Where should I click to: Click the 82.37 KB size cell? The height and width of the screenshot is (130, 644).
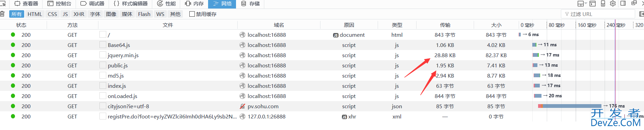click(x=496, y=55)
